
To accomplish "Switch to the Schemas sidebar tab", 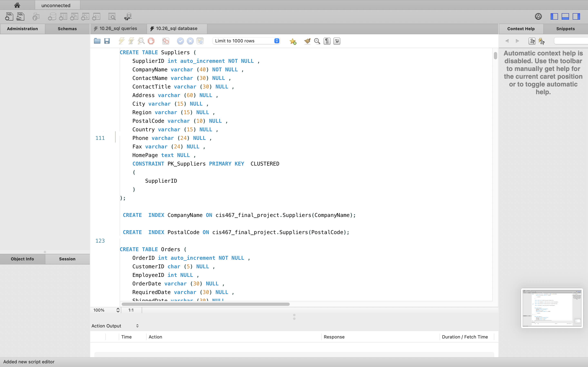I will point(67,28).
